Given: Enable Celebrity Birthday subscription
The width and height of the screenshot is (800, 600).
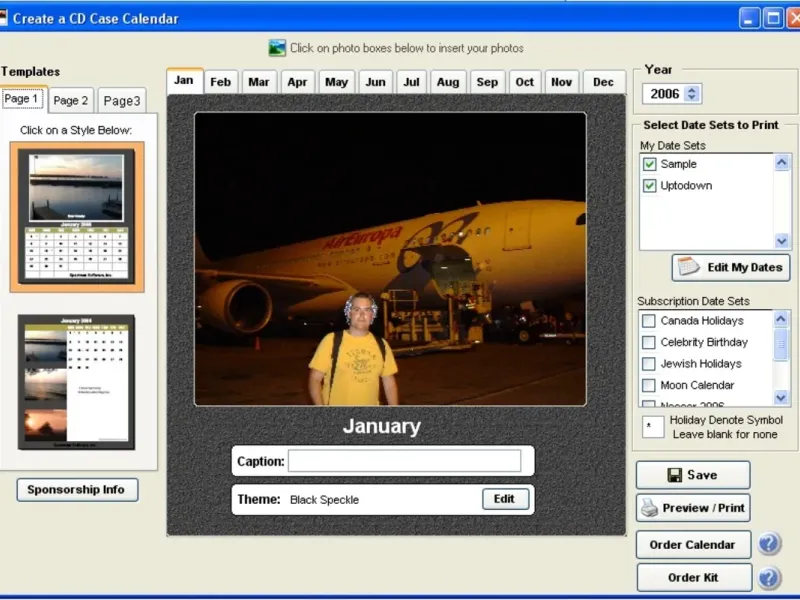Looking at the screenshot, I should click(x=648, y=342).
